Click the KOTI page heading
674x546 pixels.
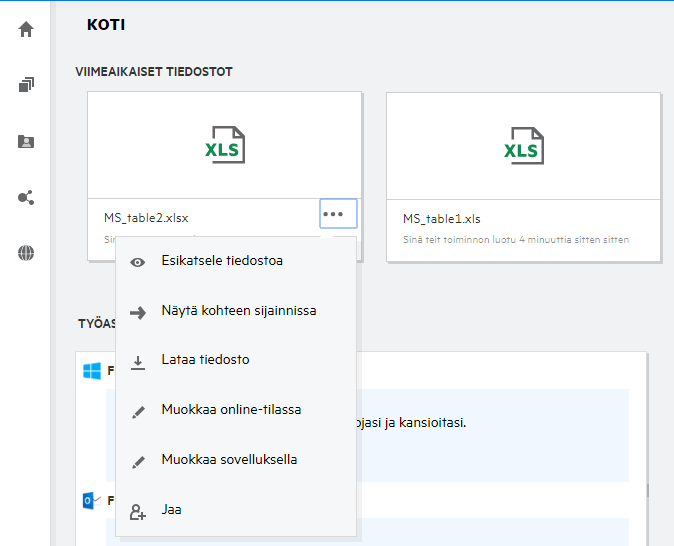tap(106, 24)
